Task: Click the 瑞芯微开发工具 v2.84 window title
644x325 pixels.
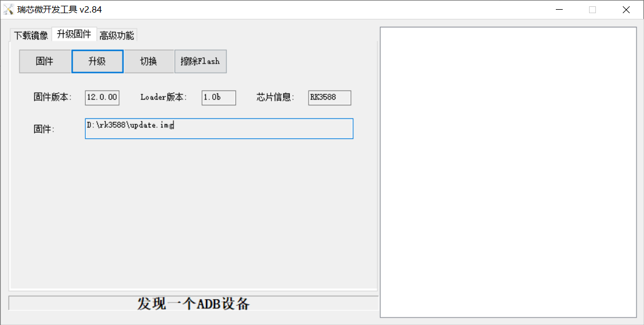Action: 60,9
